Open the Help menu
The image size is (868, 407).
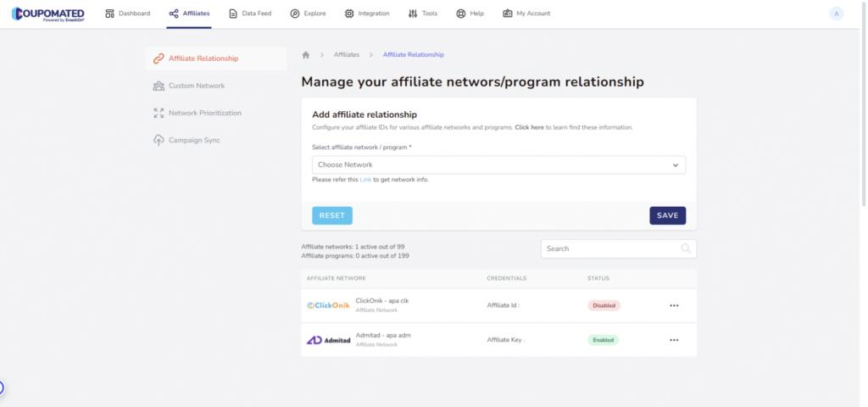(x=470, y=14)
